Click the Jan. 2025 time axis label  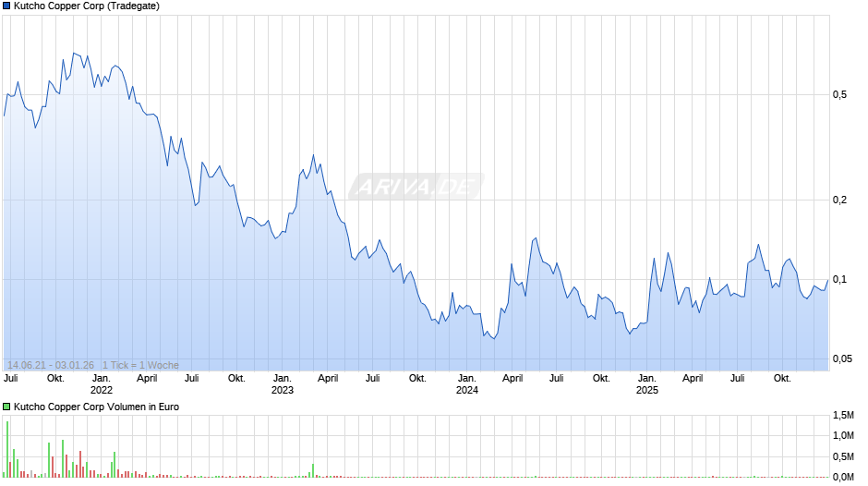click(647, 384)
